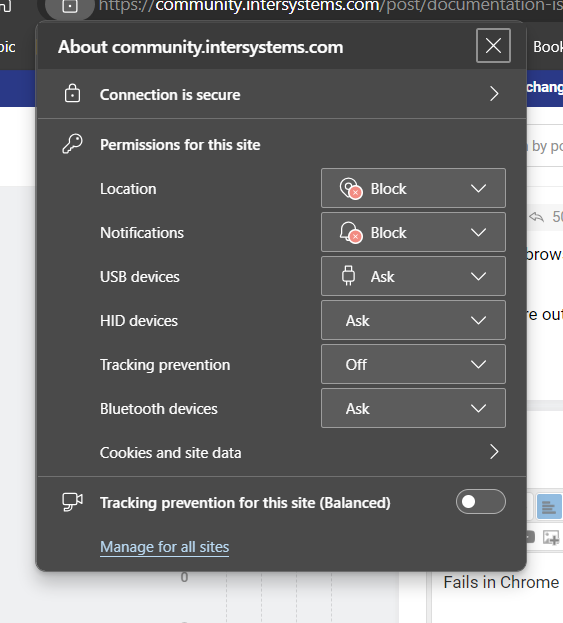563x623 pixels.
Task: Open the Location permission dropdown
Action: click(413, 188)
